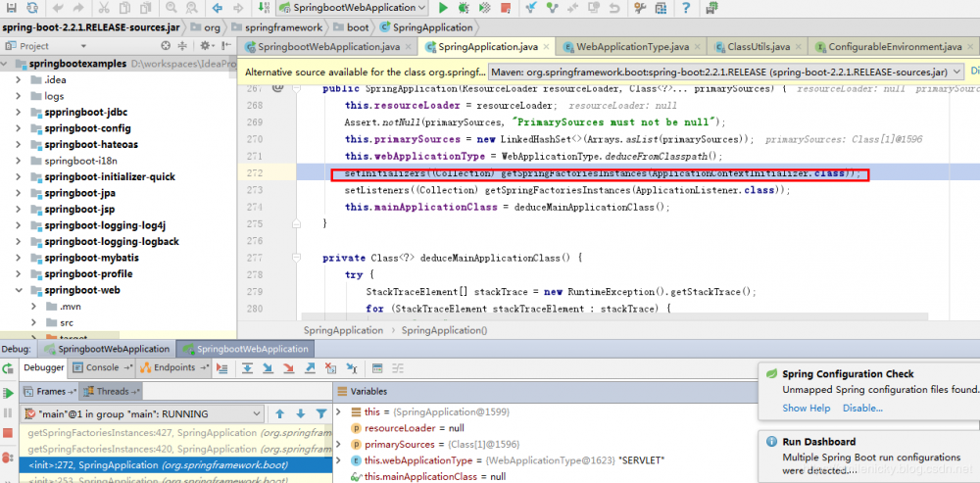Switch to WebApplicationType.java tab
The width and height of the screenshot is (980, 483).
tap(631, 46)
